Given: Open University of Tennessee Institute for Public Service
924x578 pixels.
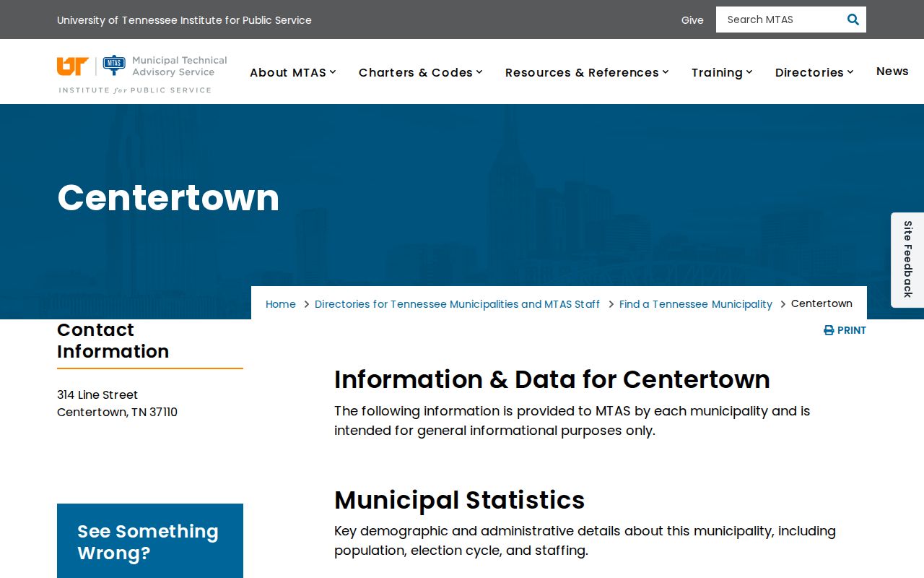Looking at the screenshot, I should tap(184, 20).
